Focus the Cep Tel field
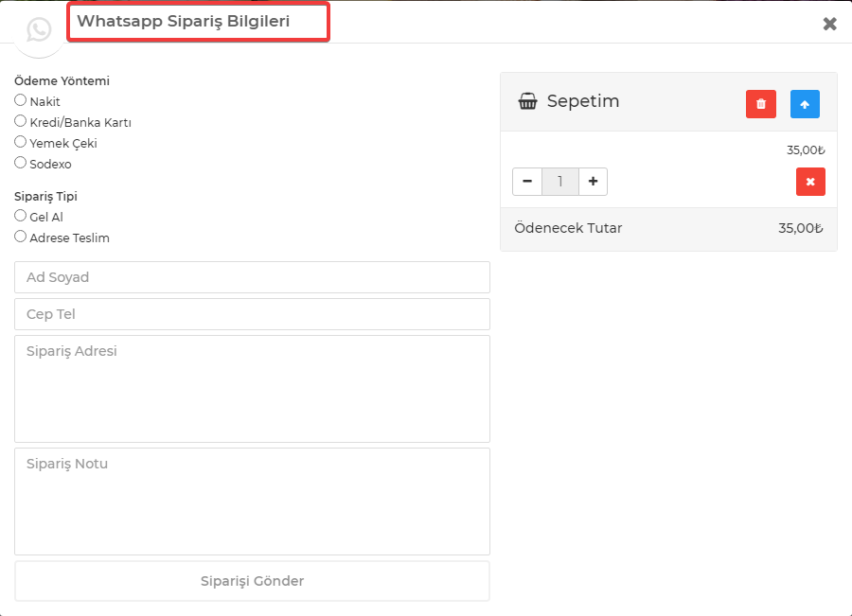The height and width of the screenshot is (616, 852). coord(252,314)
